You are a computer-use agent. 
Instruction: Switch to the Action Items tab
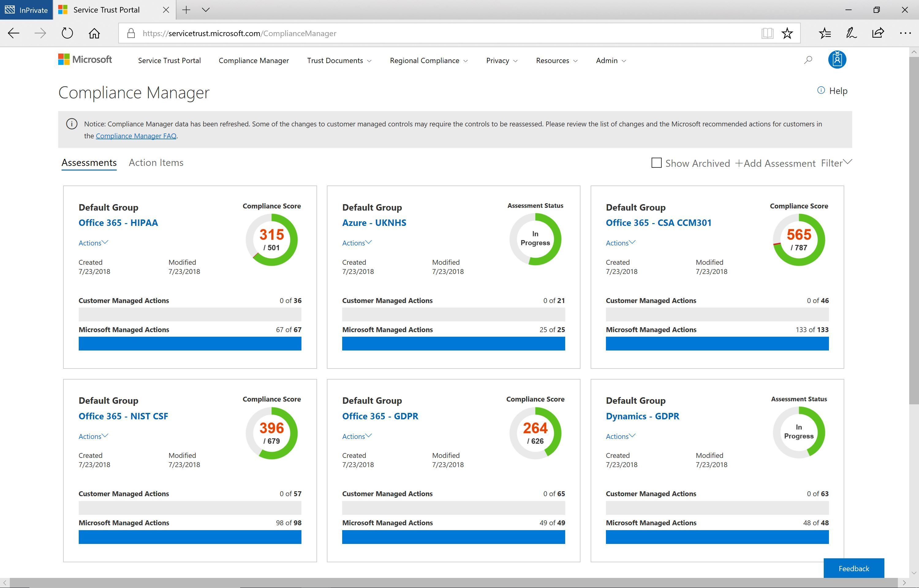pos(156,162)
